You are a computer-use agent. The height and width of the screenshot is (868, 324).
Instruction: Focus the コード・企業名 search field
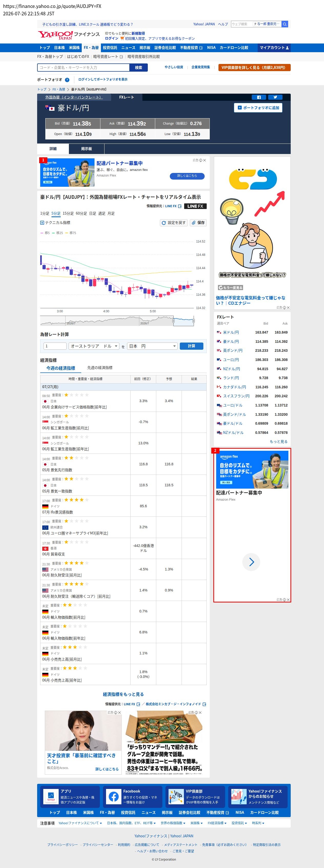[83, 68]
